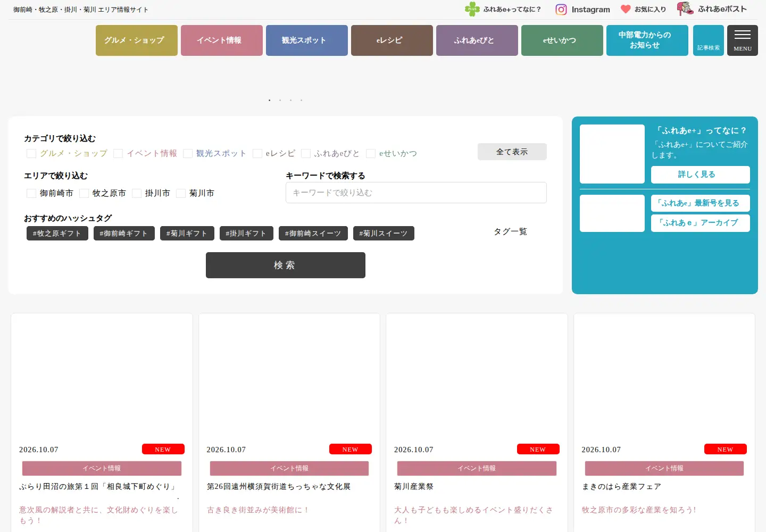Click the green clover Plus icon
The width and height of the screenshot is (766, 532).
pos(472,9)
